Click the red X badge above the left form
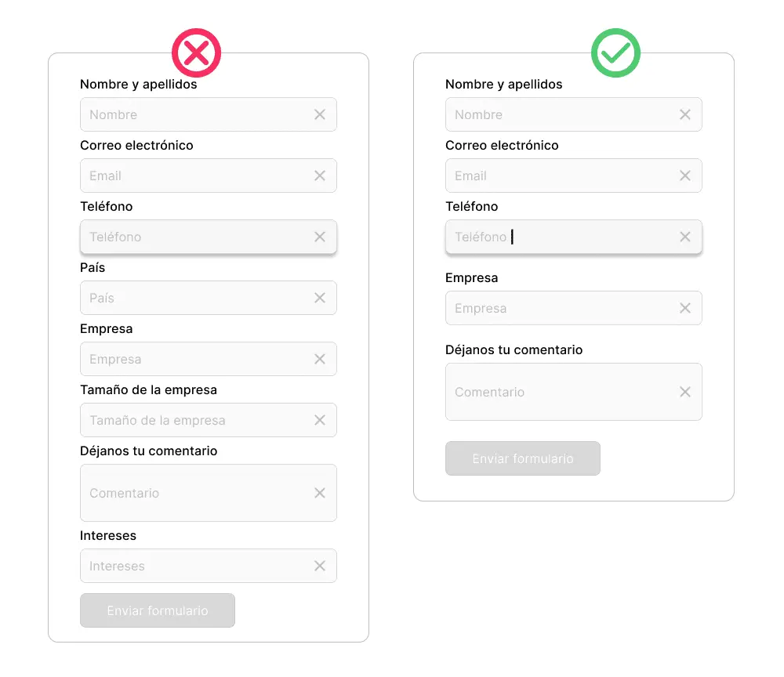784x677 pixels. pyautogui.click(x=196, y=52)
